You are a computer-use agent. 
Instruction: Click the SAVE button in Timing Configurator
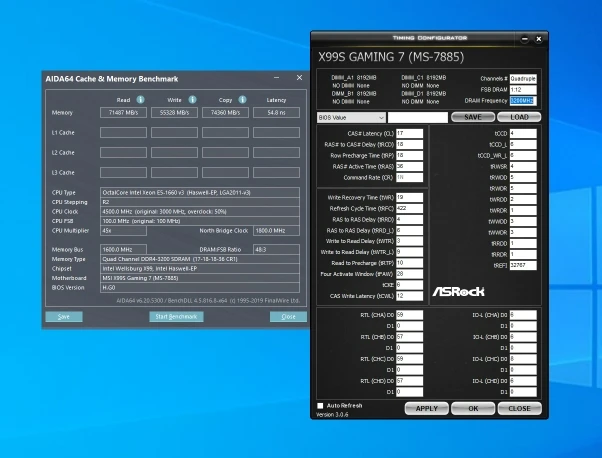click(x=473, y=117)
